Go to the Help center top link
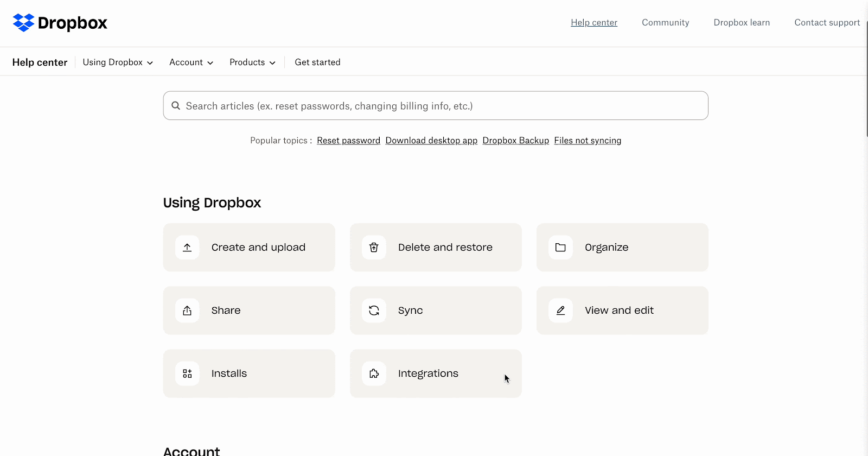The width and height of the screenshot is (868, 456). pos(594,23)
